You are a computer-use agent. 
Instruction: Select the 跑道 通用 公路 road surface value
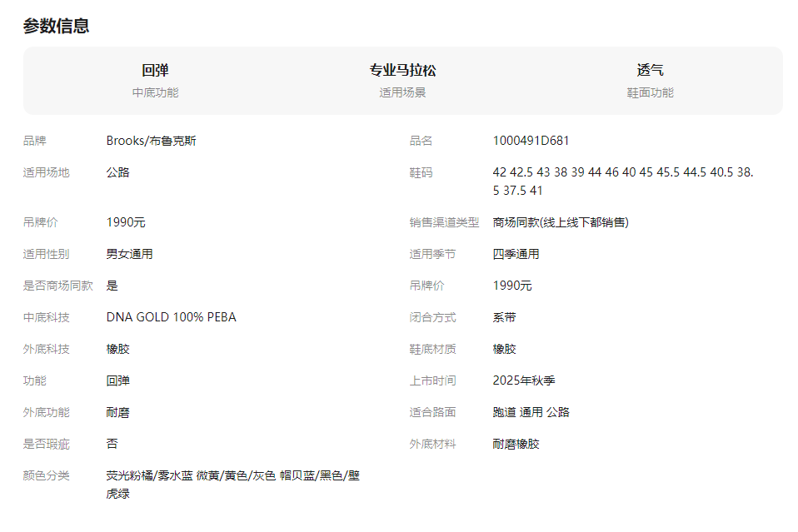[x=531, y=412]
